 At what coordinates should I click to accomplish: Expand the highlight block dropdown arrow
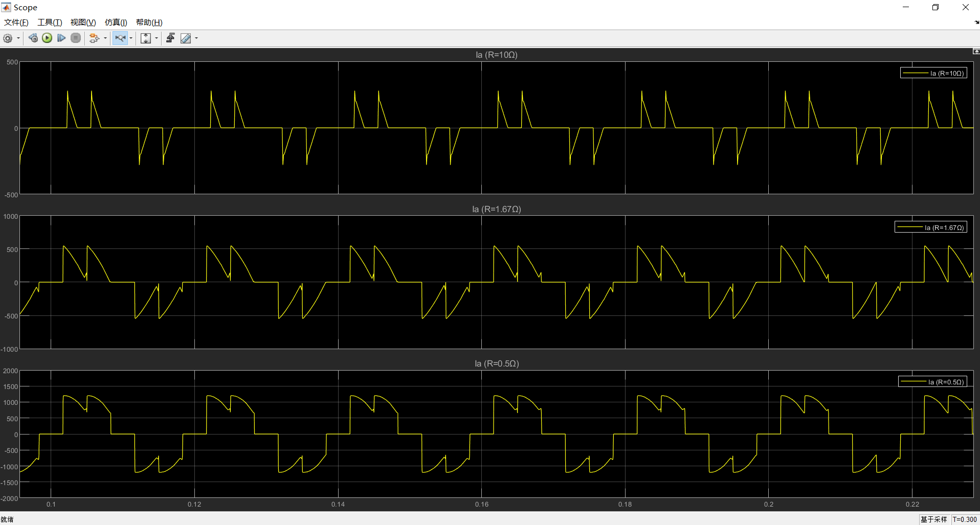[105, 38]
